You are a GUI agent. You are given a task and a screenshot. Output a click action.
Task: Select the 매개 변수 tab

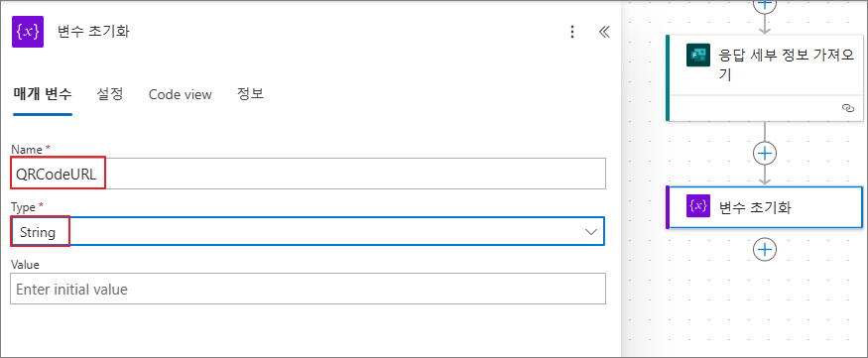click(43, 94)
